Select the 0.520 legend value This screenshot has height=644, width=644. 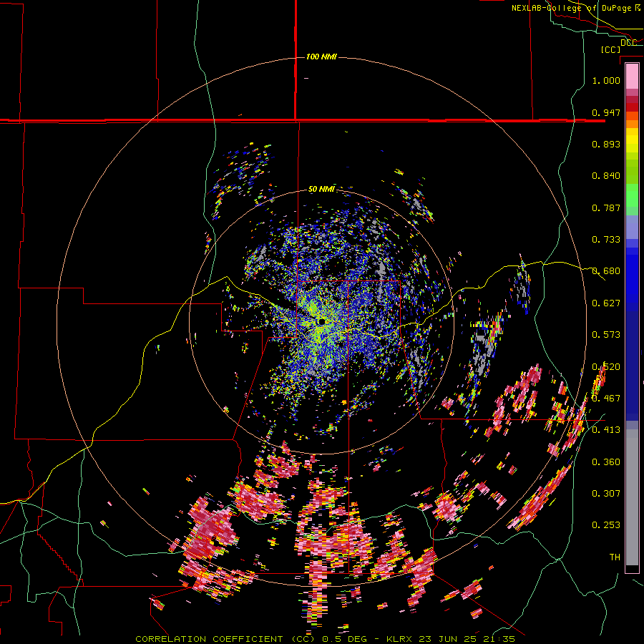tap(606, 367)
